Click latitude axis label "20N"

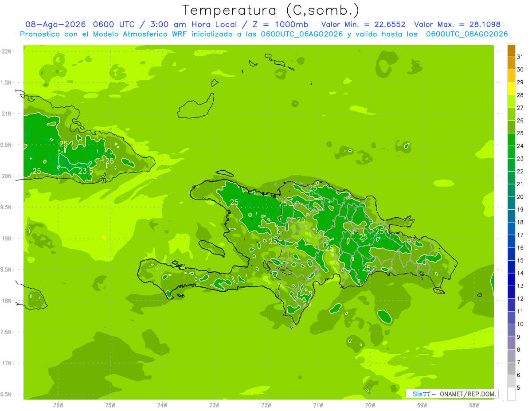(x=6, y=176)
